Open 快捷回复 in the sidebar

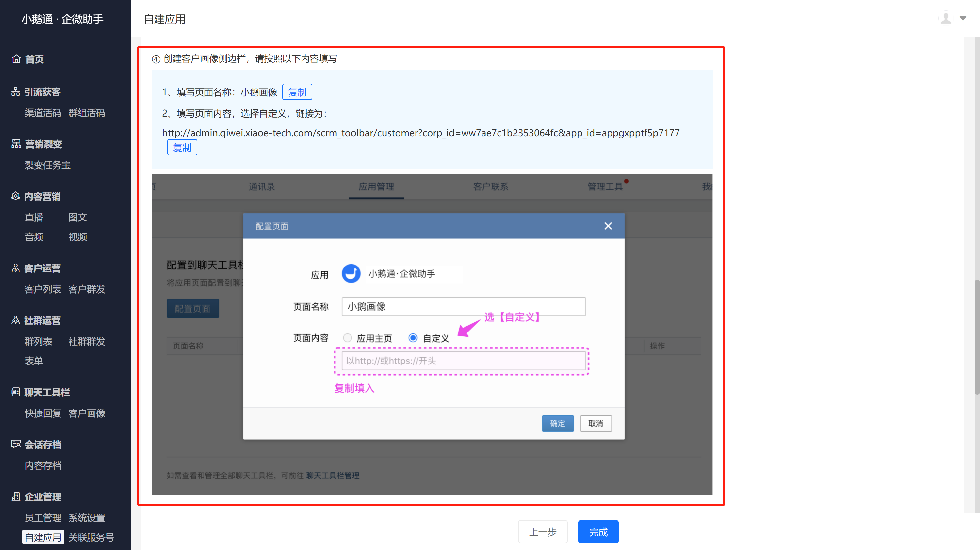43,413
